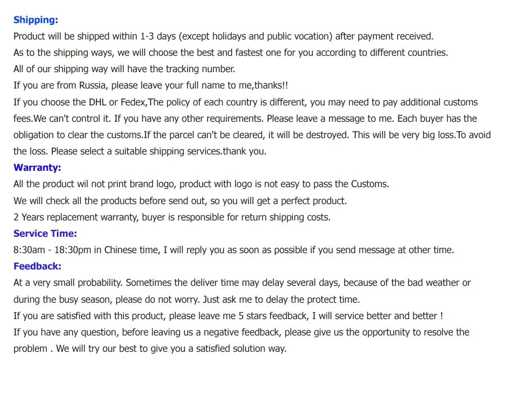The width and height of the screenshot is (507, 420).
Task: Click the Service Time: heading
Action: pos(45,233)
